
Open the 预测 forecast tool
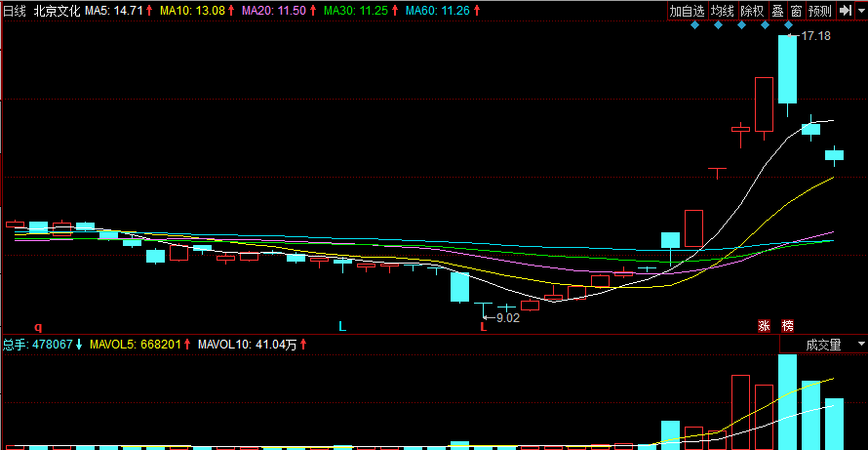coord(820,11)
